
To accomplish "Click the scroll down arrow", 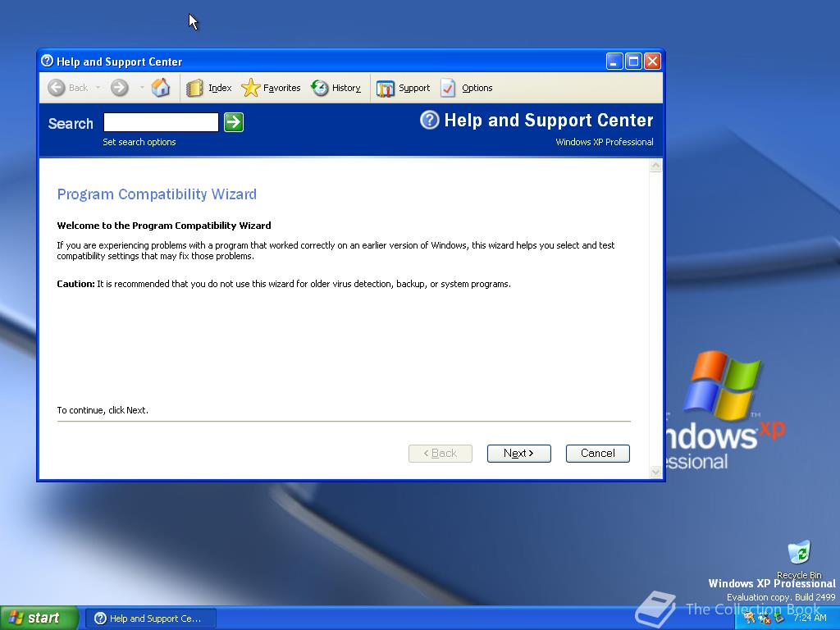I will pos(655,472).
